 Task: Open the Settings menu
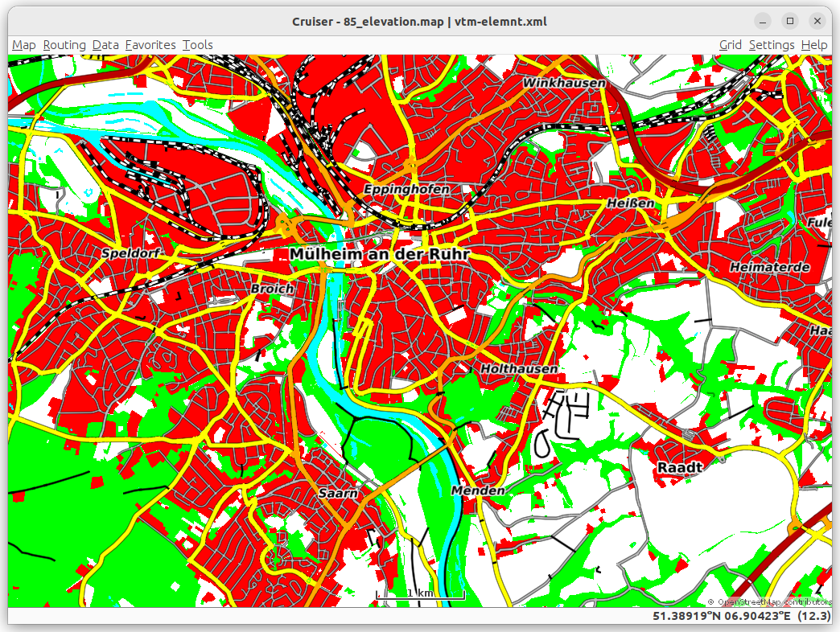click(771, 45)
